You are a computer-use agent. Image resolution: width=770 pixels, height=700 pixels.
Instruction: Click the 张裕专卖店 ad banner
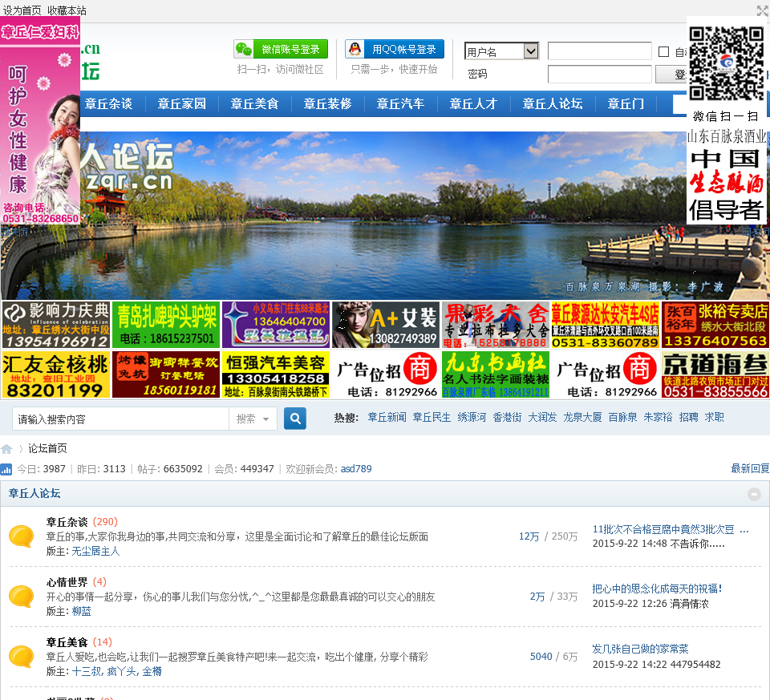pyautogui.click(x=715, y=325)
